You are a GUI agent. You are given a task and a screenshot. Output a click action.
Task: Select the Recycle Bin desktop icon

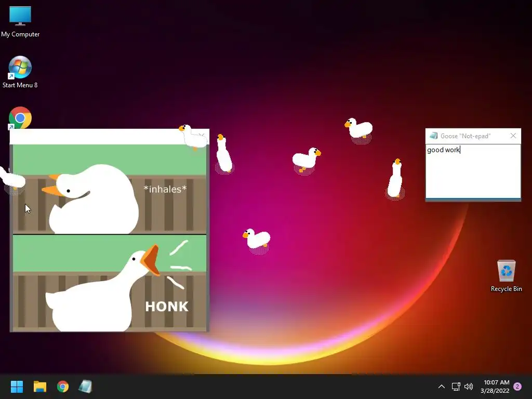[x=506, y=276]
